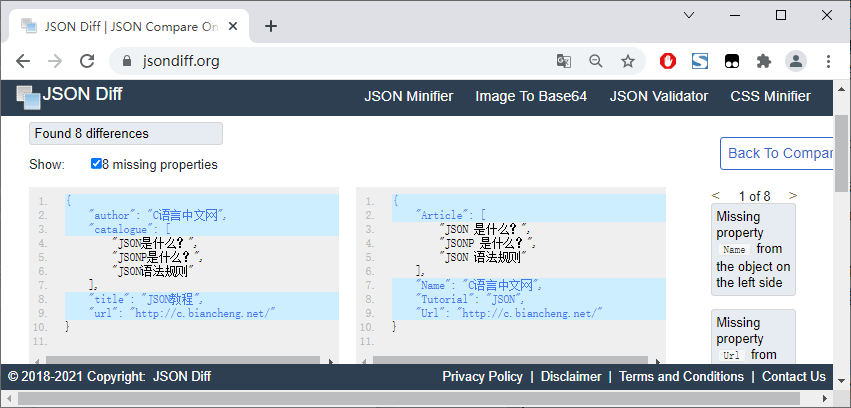Open the red ad blocker extension
Screen dimensions: 851x408
(668, 61)
